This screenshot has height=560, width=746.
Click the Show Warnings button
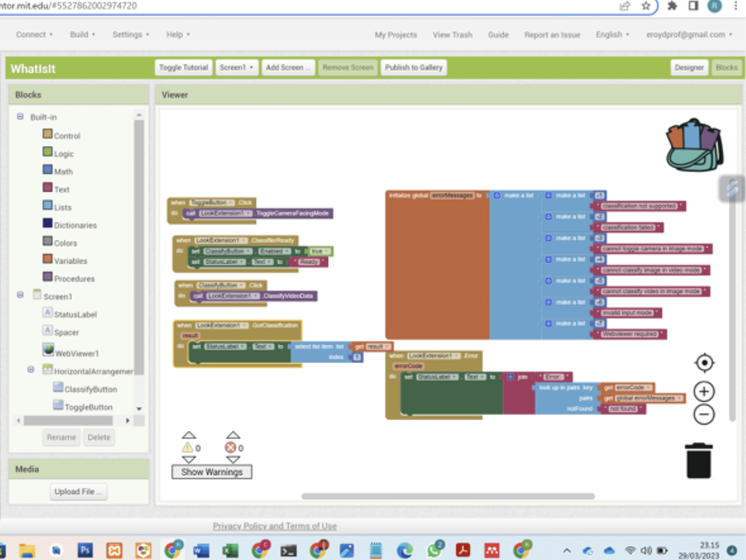point(212,472)
